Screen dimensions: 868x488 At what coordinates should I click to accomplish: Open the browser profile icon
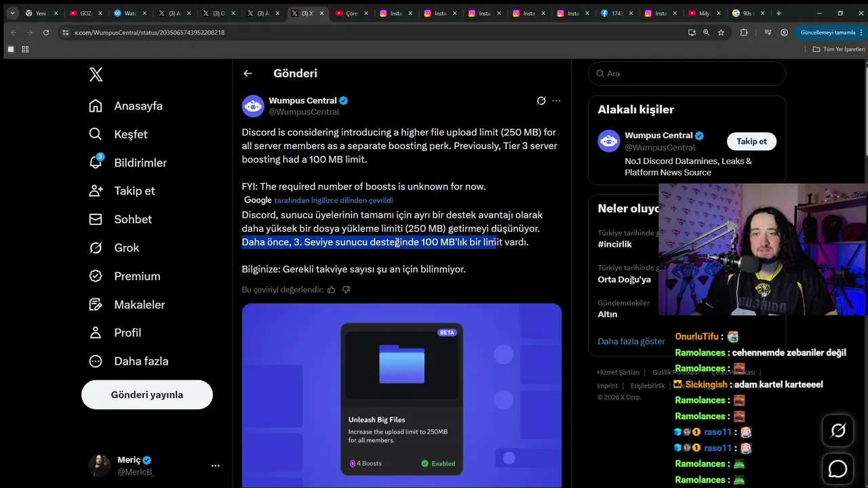pos(784,32)
